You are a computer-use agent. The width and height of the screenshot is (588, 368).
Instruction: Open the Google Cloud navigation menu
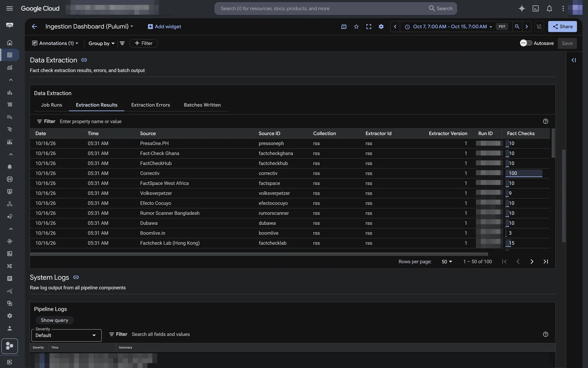click(10, 9)
